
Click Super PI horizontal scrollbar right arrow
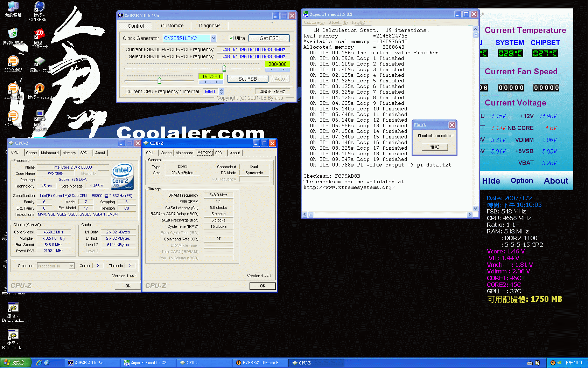click(469, 214)
